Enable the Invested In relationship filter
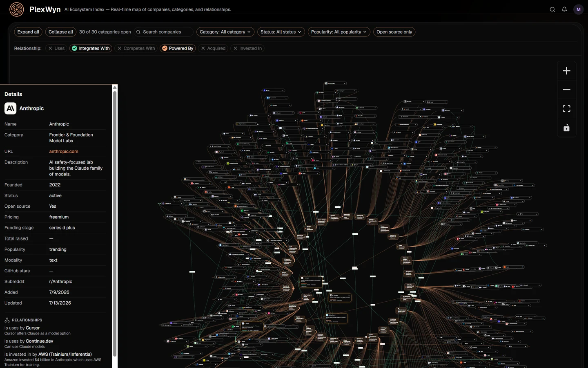 (x=247, y=48)
